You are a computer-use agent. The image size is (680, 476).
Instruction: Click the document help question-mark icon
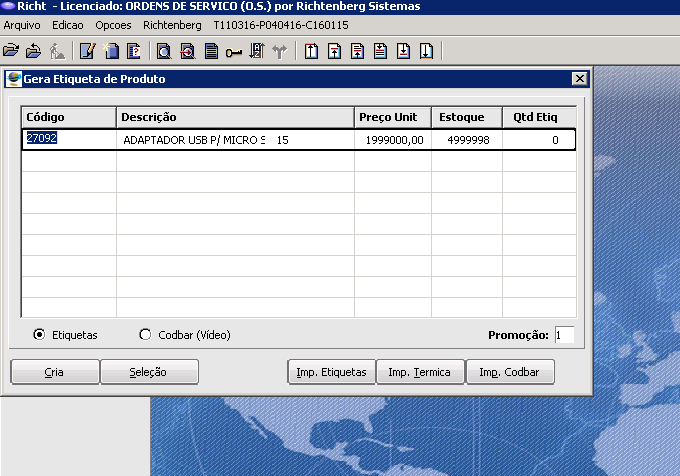[133, 51]
